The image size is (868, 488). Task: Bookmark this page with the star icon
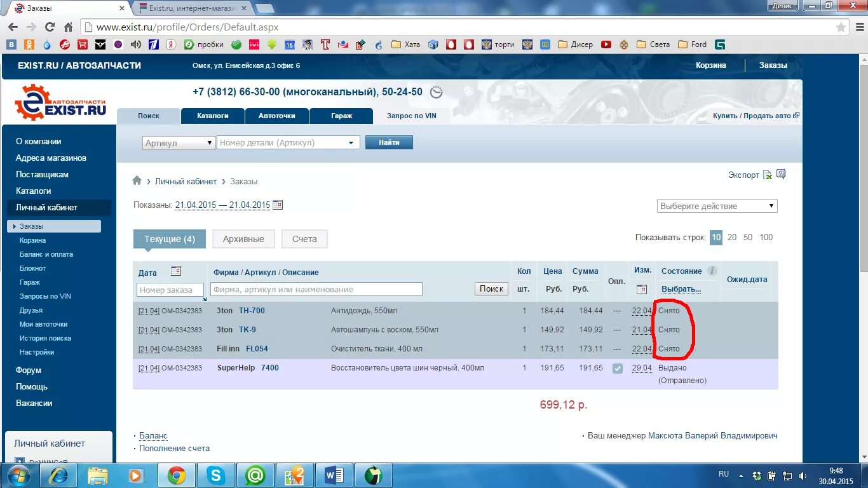[841, 27]
